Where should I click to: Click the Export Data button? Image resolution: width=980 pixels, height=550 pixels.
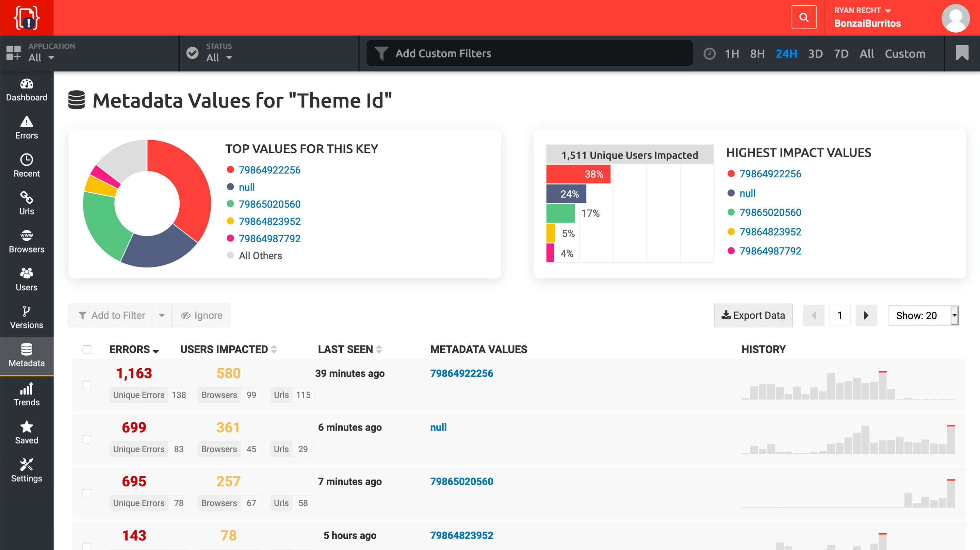pos(753,316)
